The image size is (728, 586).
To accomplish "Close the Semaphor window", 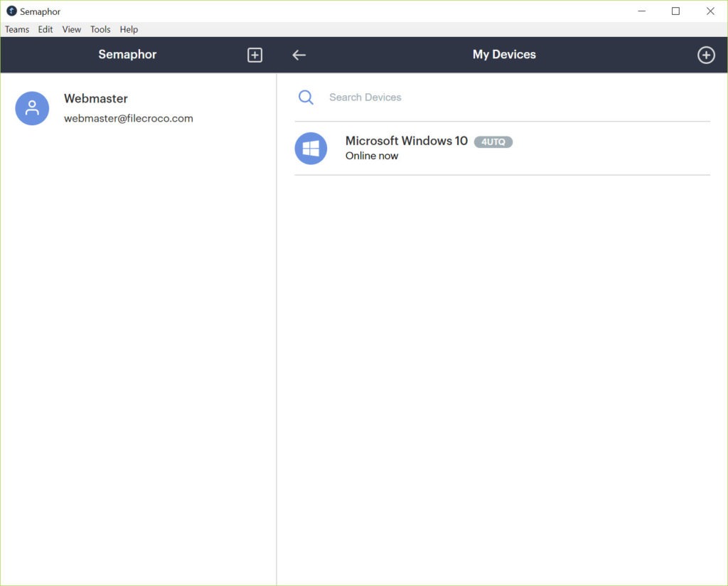I will pyautogui.click(x=710, y=11).
